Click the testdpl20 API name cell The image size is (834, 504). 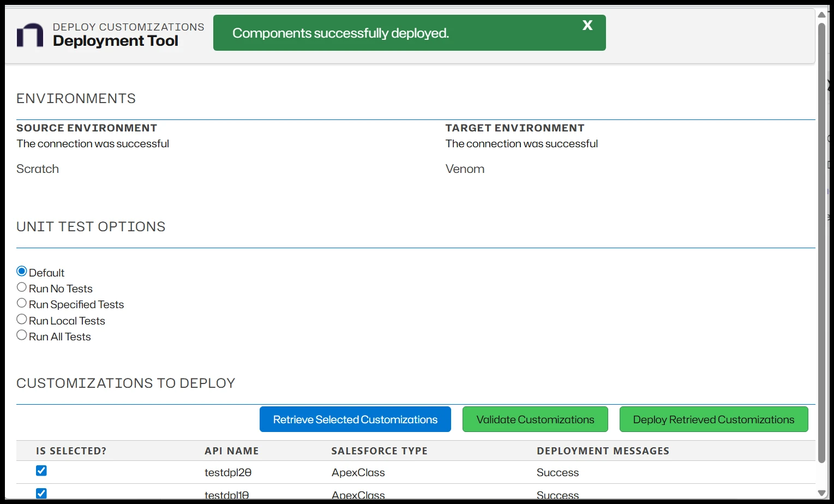228,473
